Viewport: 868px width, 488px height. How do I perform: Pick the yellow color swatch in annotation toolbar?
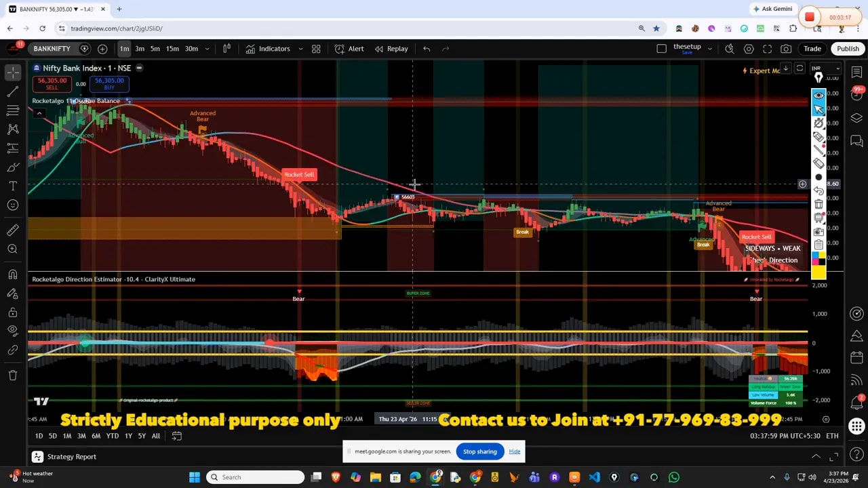coord(818,272)
